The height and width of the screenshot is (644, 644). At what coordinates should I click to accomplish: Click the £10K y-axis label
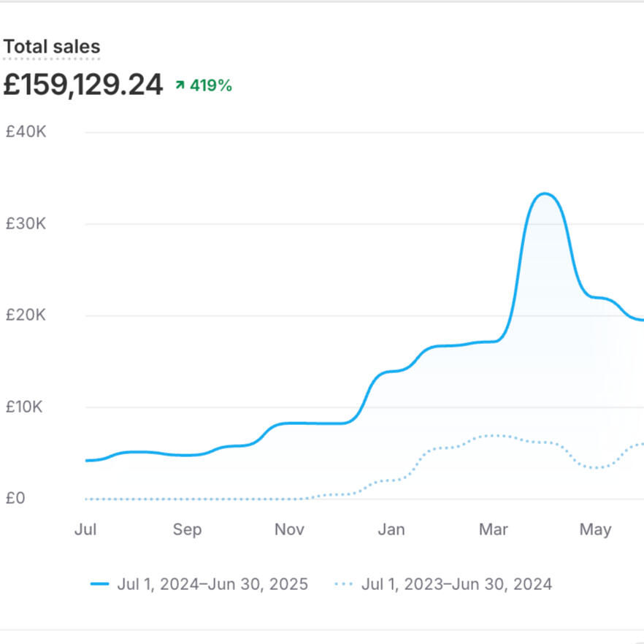26,407
